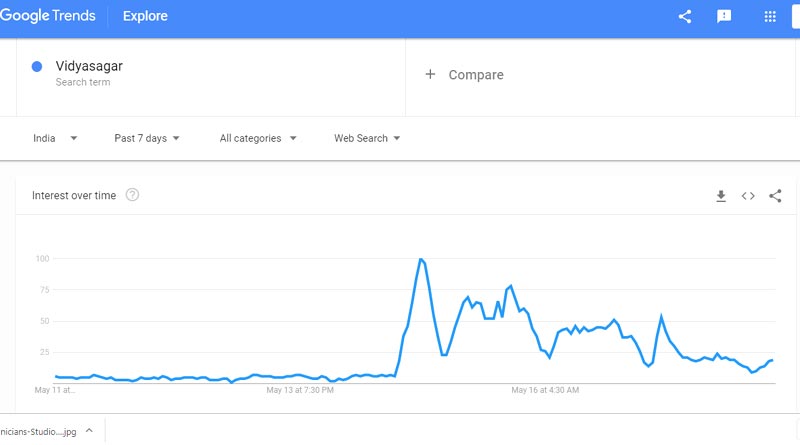
Task: Open embed code icon for chart
Action: [748, 196]
